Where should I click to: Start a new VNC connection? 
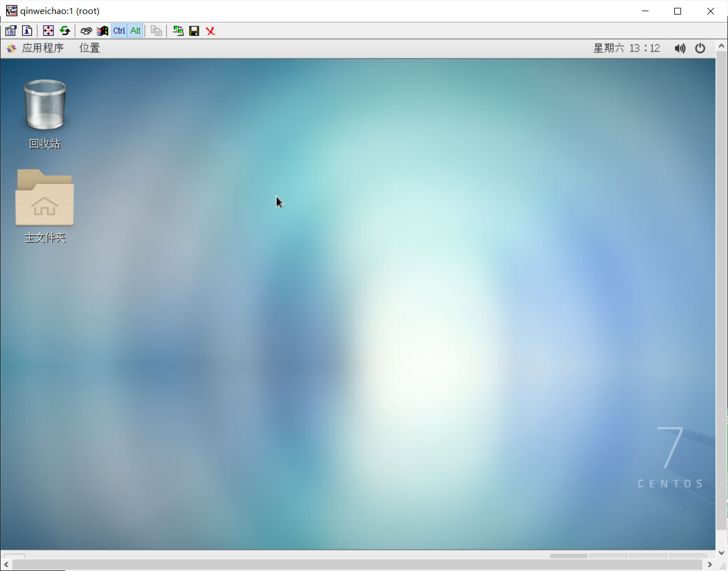point(178,31)
